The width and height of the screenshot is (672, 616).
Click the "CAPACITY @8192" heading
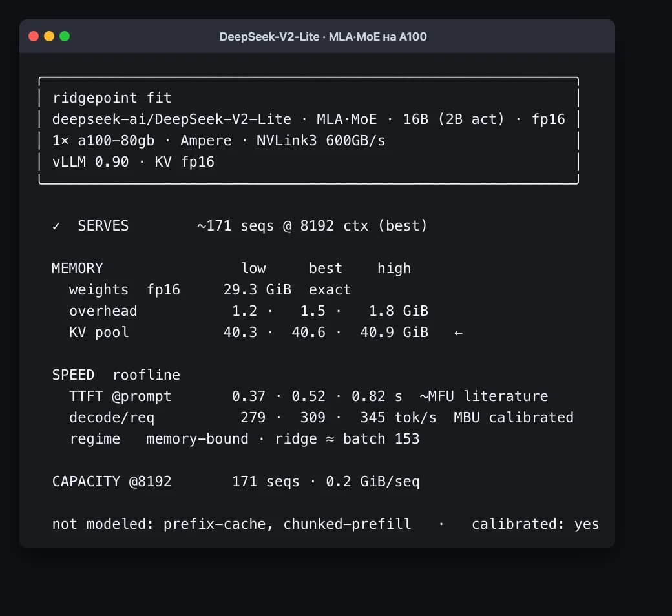coord(112,482)
